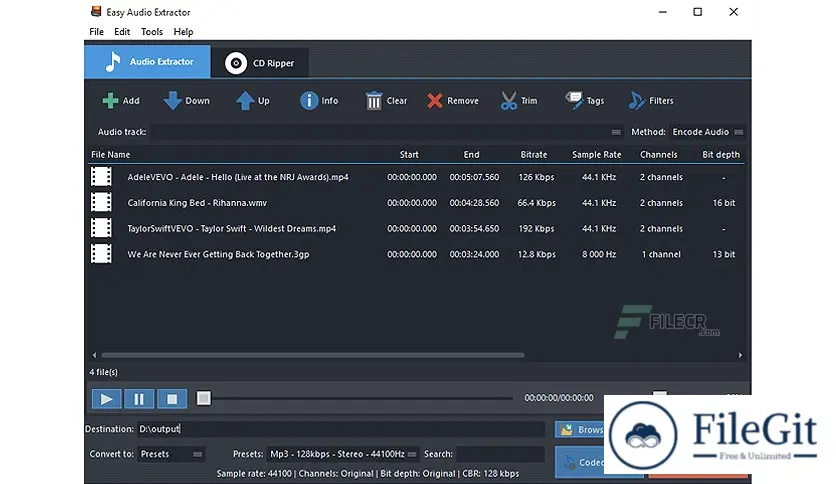Image resolution: width=836 pixels, height=484 pixels.
Task: Click the 4 file(s) status text
Action: (103, 372)
